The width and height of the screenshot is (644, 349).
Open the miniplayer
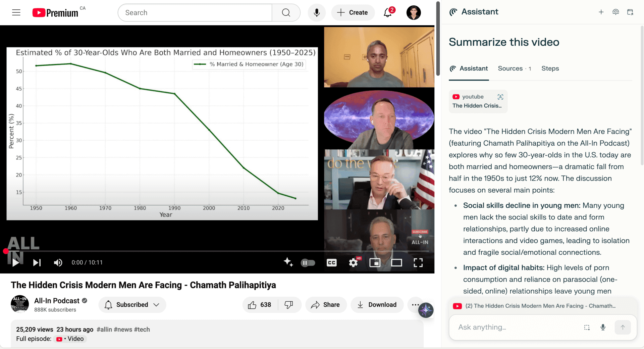pos(375,263)
